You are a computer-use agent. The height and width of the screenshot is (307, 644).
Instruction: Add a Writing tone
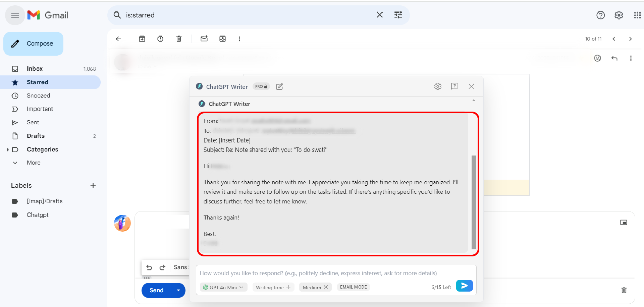coord(273,287)
